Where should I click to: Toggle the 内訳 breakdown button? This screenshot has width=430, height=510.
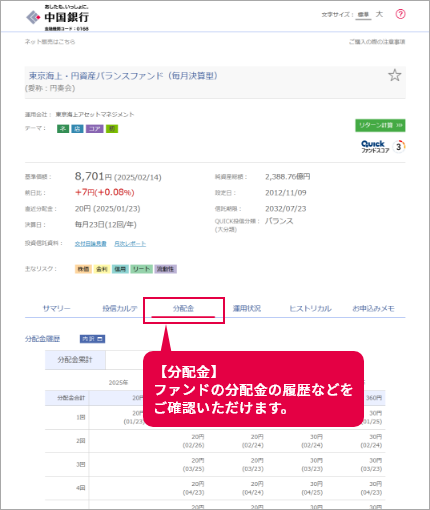pos(92,339)
